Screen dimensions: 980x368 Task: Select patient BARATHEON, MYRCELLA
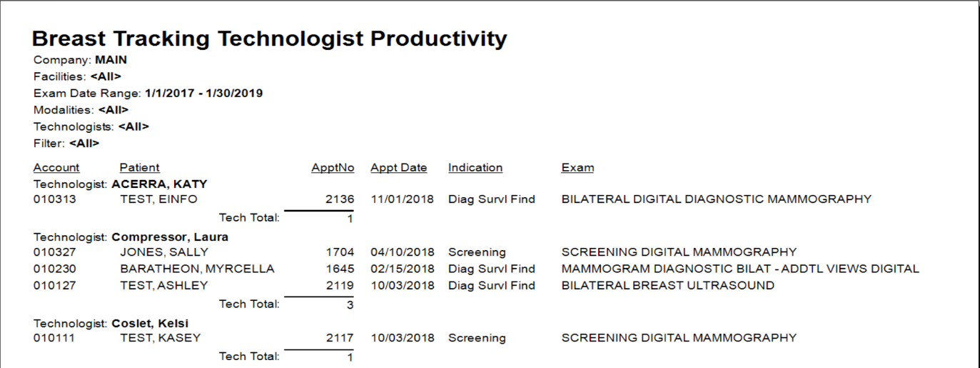(x=197, y=269)
